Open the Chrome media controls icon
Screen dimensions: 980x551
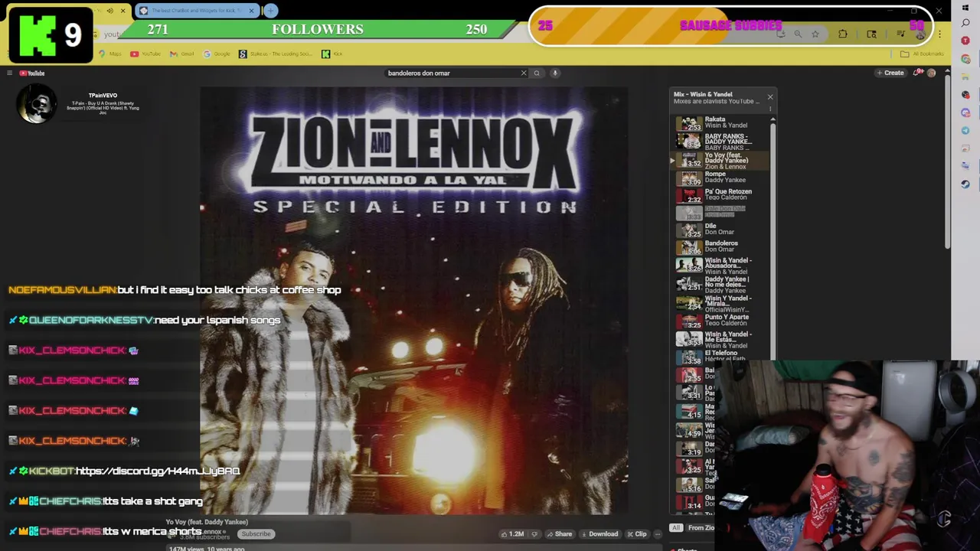(900, 34)
